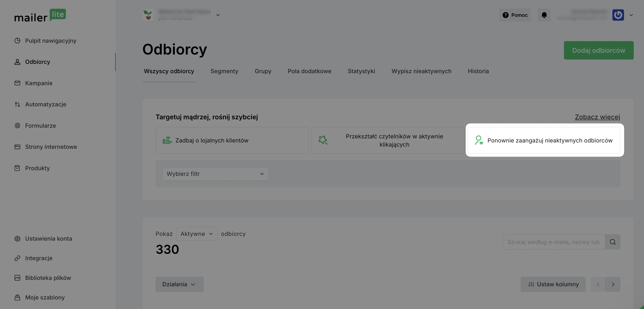644x309 pixels.
Task: Open the notifications bell icon
Action: [x=544, y=15]
